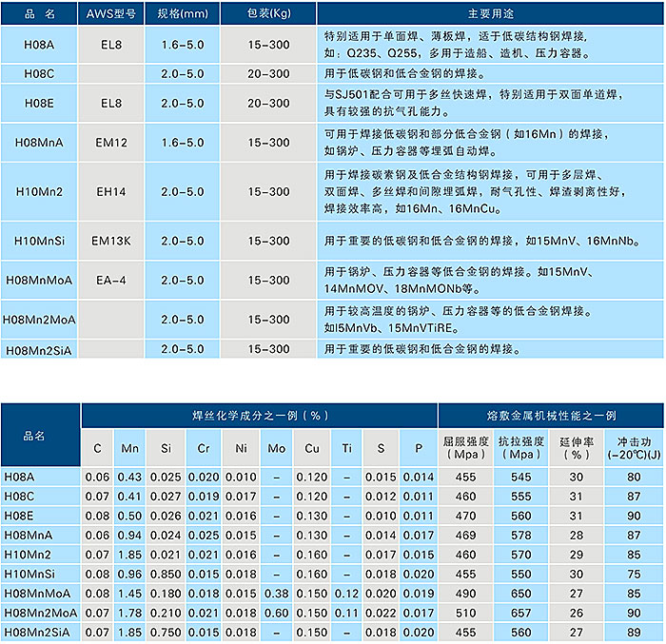Select the 抗拉强度 (Mpa) column header
The image size is (666, 644).
[x=520, y=447]
